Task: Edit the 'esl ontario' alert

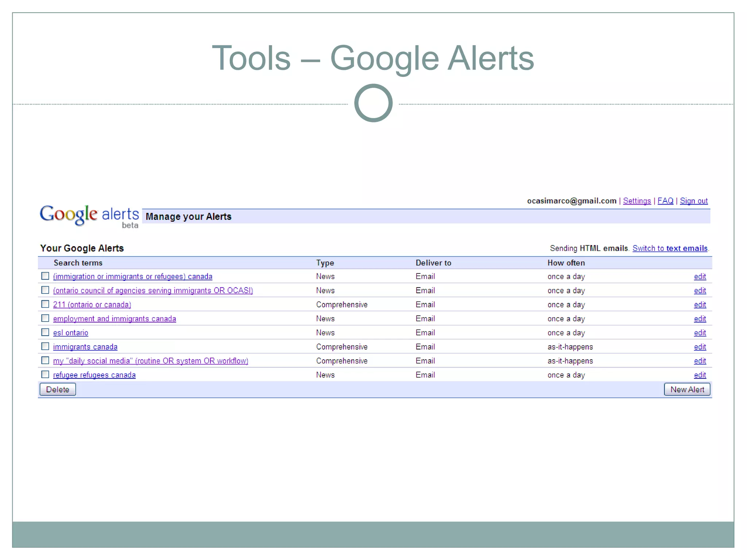Action: pyautogui.click(x=700, y=333)
